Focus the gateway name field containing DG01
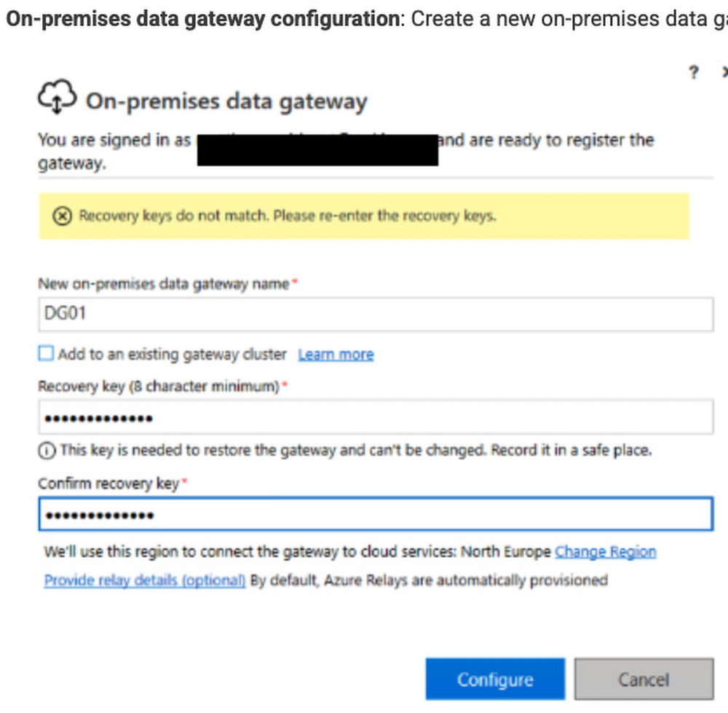Screen dimensions: 728x713 (x=375, y=314)
